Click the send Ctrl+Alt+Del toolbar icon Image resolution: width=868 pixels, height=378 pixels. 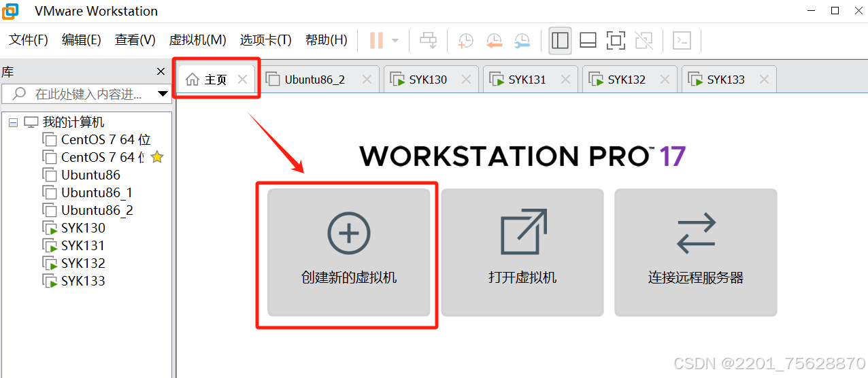click(429, 41)
